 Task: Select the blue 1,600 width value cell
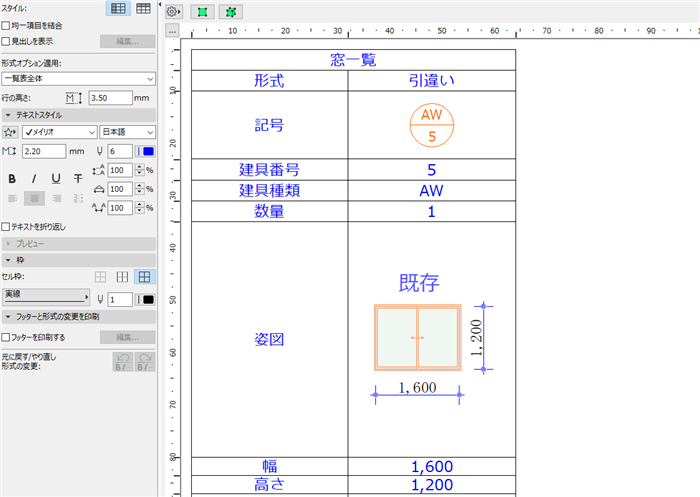(x=432, y=467)
